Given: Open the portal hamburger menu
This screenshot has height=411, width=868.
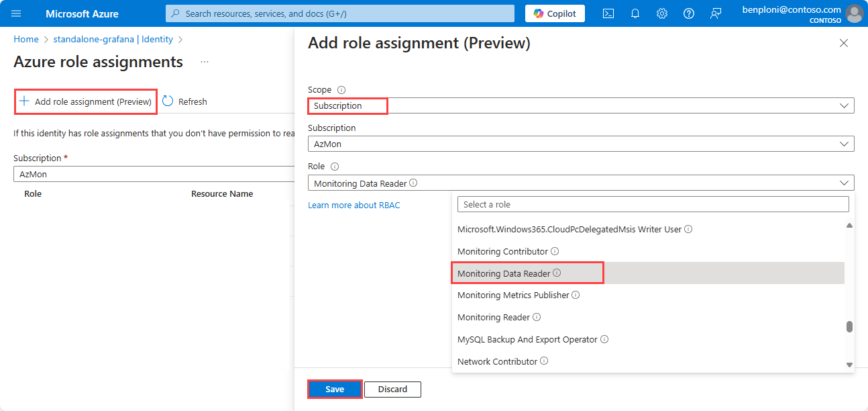Looking at the screenshot, I should 16,13.
